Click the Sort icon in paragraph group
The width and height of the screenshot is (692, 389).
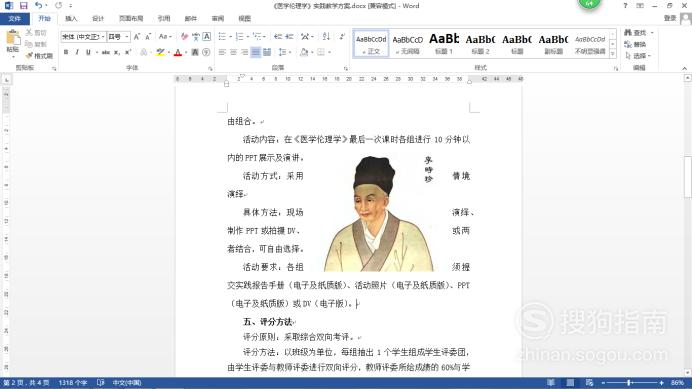click(326, 37)
